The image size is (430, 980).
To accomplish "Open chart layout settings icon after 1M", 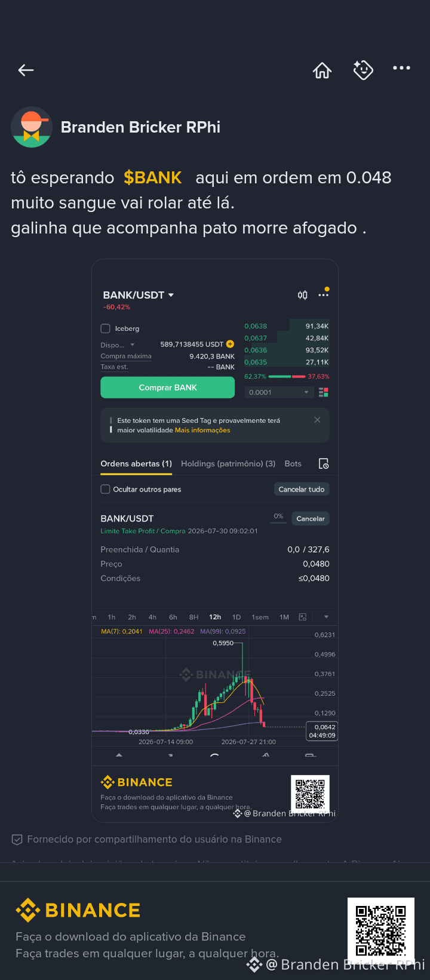I will [303, 617].
